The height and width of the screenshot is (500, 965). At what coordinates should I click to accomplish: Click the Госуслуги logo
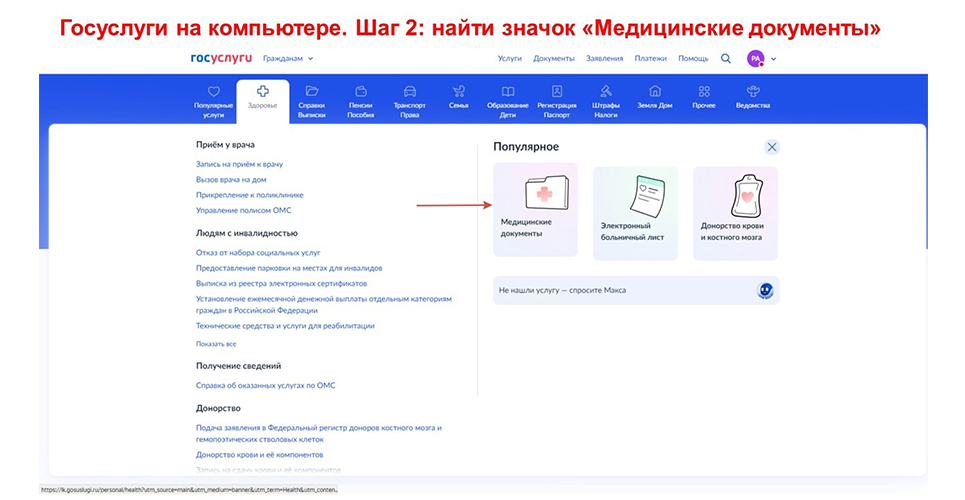[221, 58]
